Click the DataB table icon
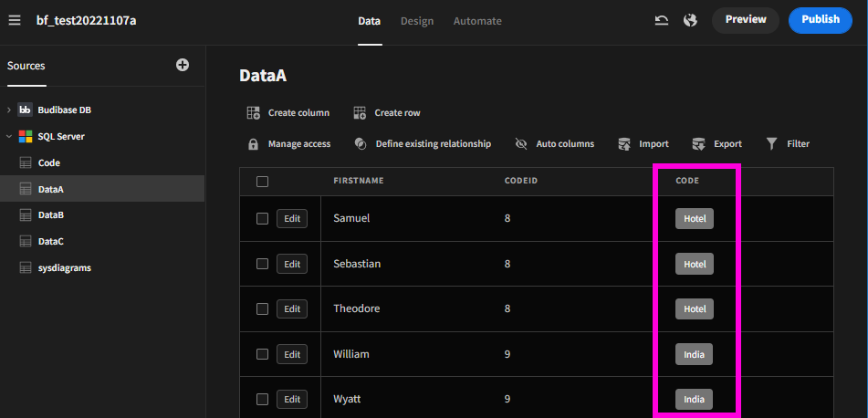The image size is (868, 418). (x=26, y=214)
